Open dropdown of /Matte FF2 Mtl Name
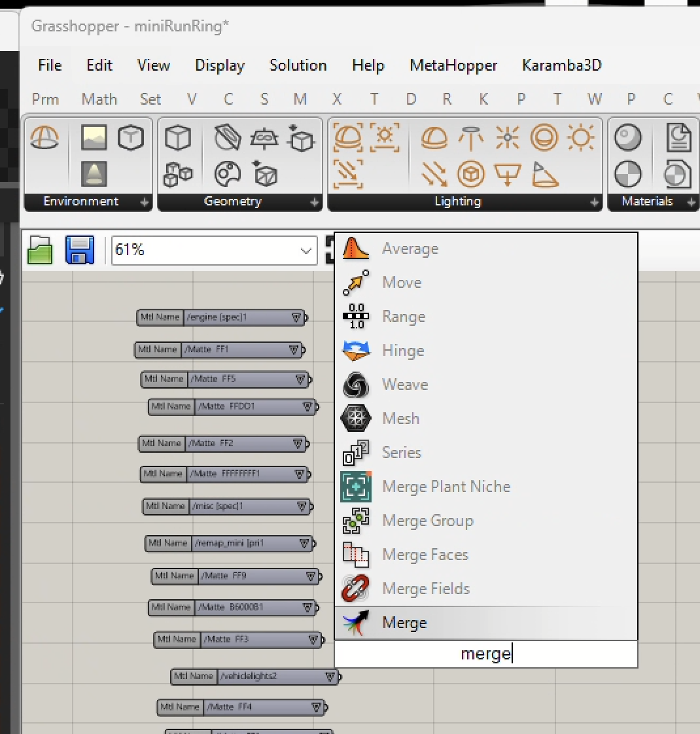Screen dimensions: 700x734 coord(297,444)
